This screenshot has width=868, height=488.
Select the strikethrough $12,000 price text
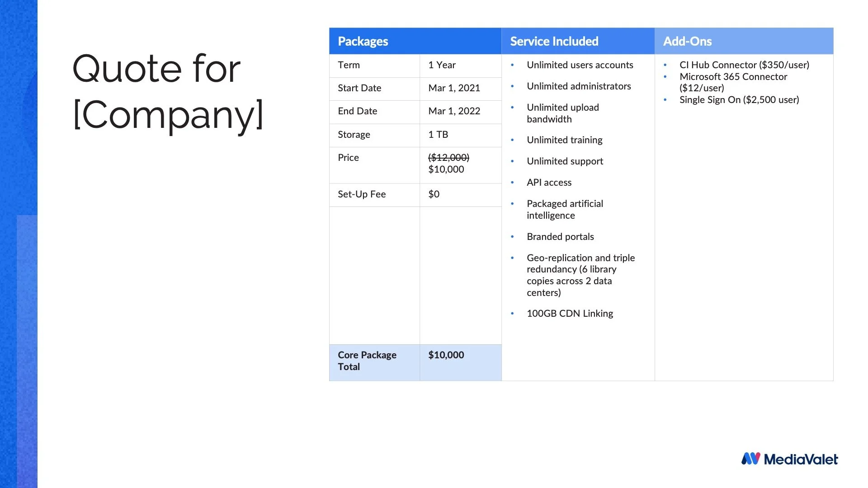448,157
